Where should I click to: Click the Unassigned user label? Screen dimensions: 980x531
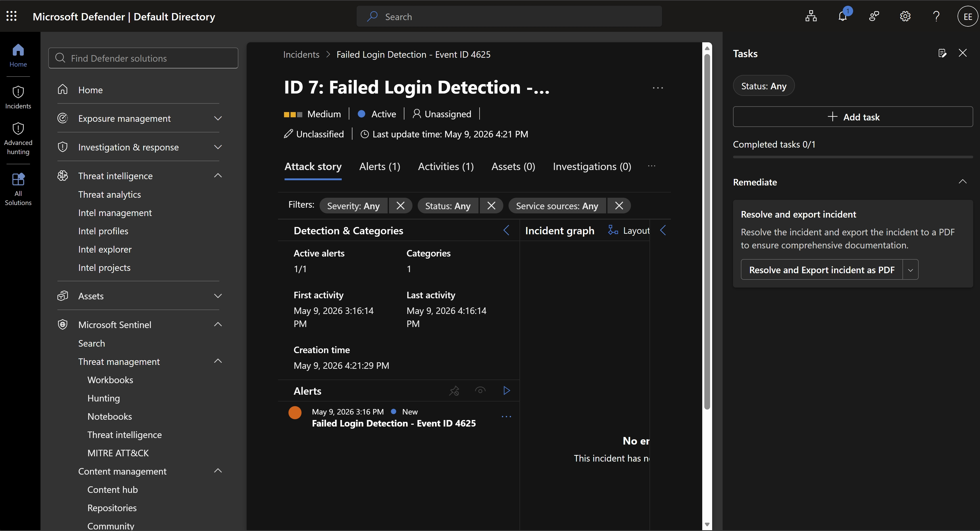pos(442,114)
